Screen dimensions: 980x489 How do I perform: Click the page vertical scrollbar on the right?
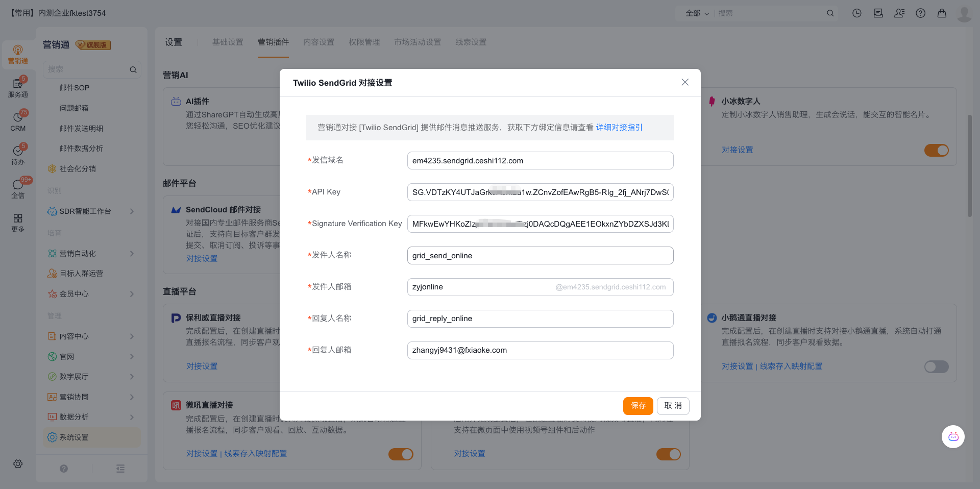tap(970, 166)
